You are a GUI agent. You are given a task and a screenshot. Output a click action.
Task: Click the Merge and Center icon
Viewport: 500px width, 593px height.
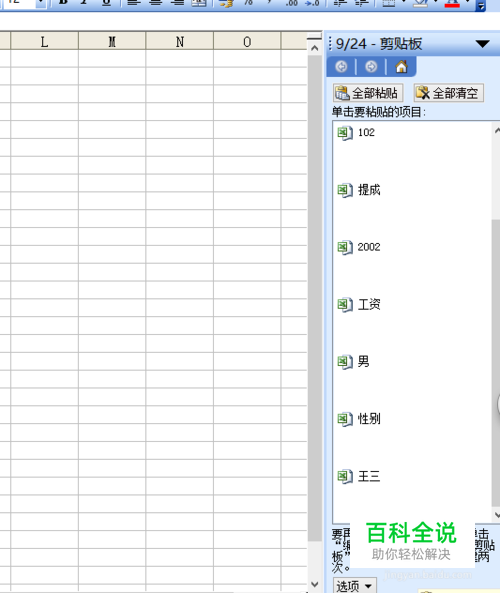point(199,3)
